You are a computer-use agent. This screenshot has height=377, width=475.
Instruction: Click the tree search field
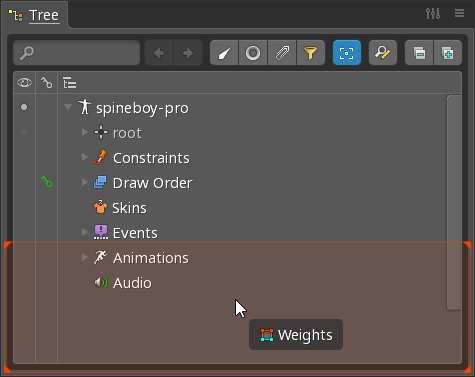click(x=76, y=53)
